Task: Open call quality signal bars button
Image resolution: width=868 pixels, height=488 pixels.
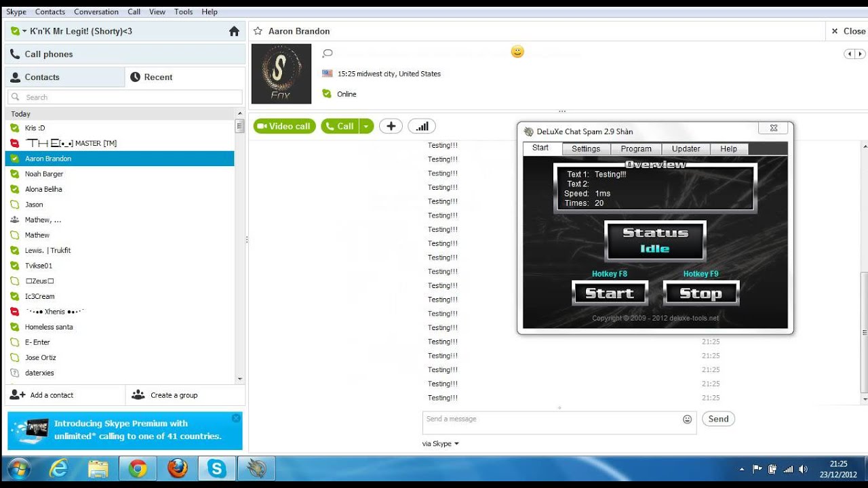Action: 422,126
